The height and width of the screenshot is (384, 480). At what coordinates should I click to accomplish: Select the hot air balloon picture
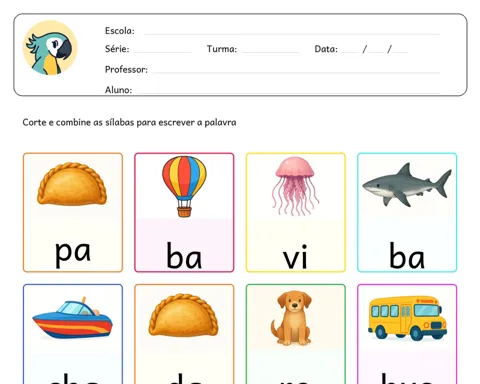tap(184, 186)
